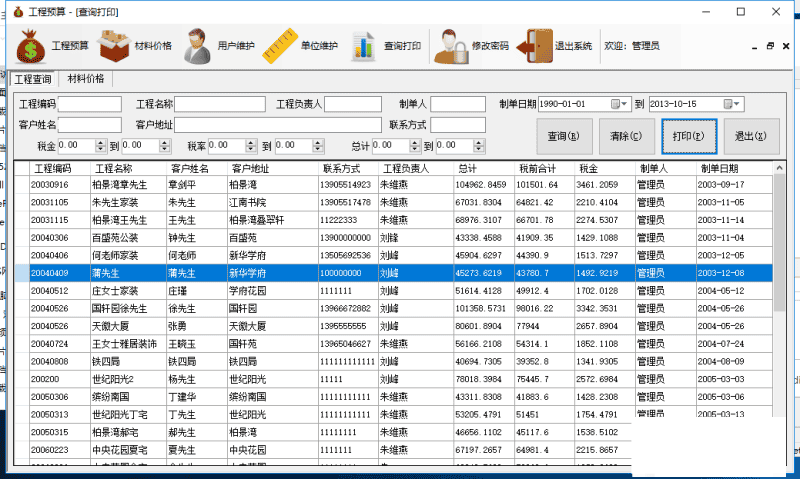Select row 20060223 中央花园夏宅
This screenshot has width=800, height=479.
pos(323,450)
